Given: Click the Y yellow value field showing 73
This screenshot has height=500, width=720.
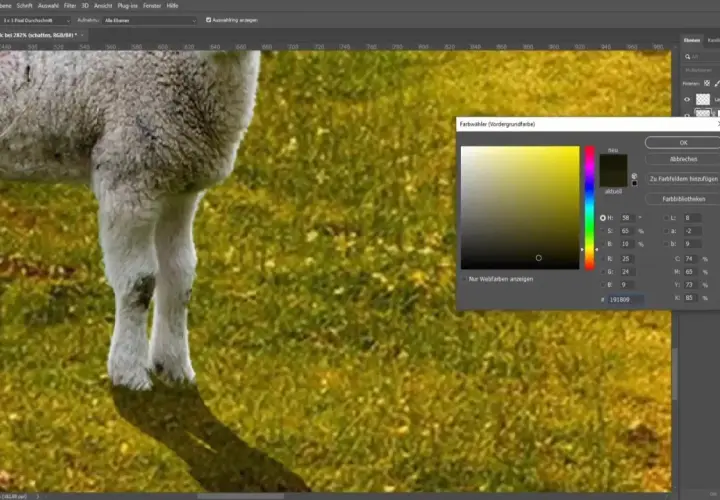Looking at the screenshot, I should click(x=691, y=285).
